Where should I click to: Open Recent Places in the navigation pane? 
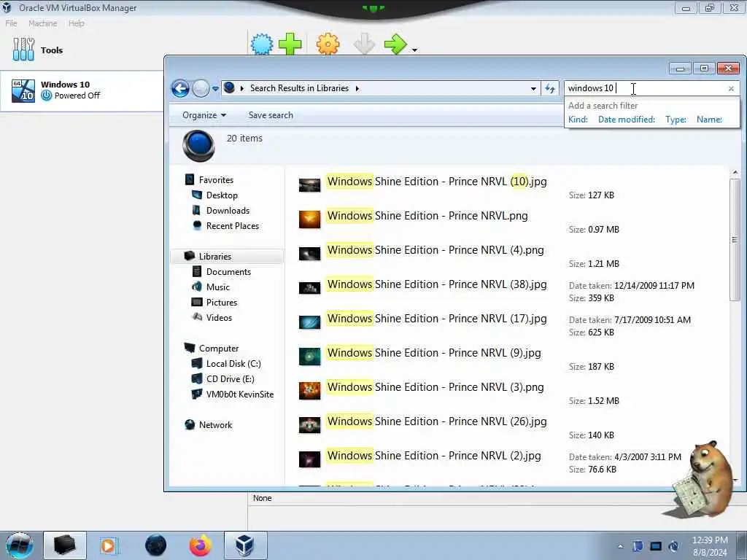233,226
